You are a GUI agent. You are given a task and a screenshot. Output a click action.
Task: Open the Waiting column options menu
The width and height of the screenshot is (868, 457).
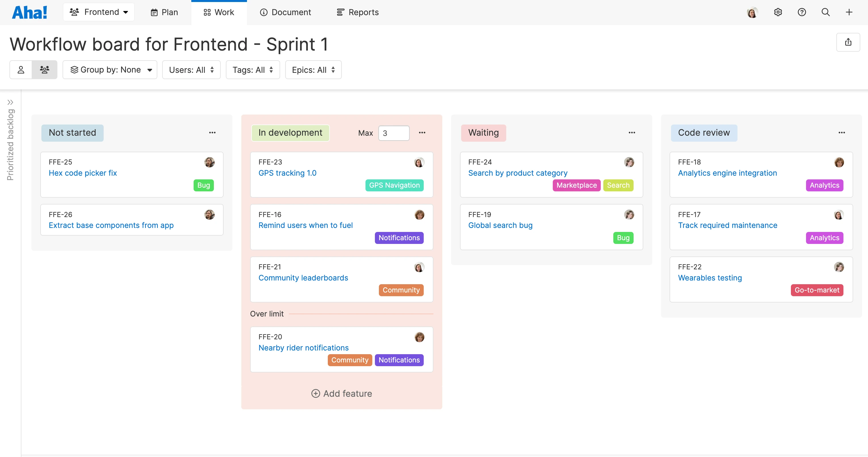pyautogui.click(x=632, y=133)
